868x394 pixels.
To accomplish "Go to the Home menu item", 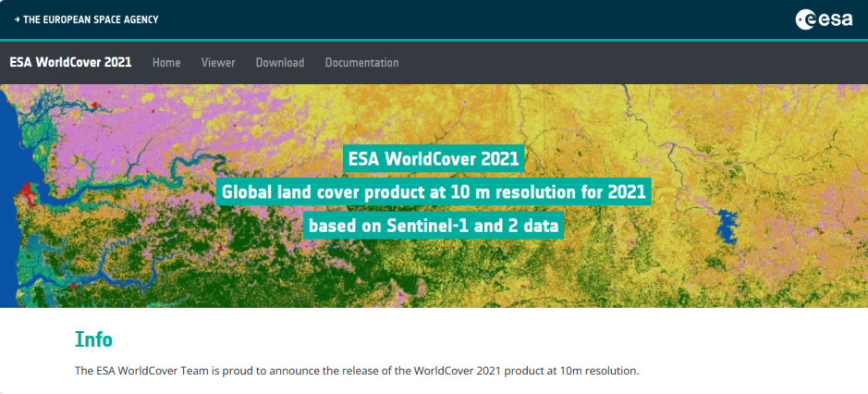I will [x=166, y=63].
